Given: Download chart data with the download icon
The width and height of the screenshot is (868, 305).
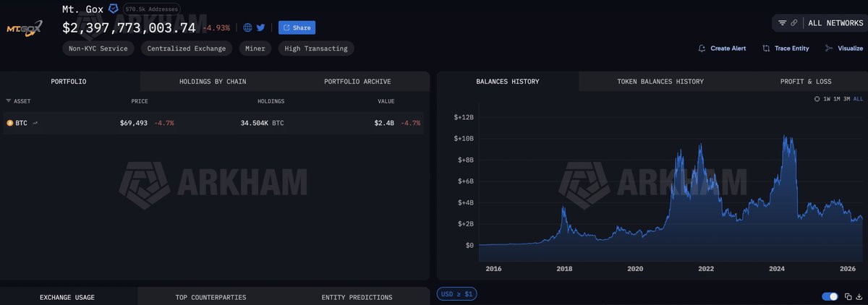Looking at the screenshot, I should pyautogui.click(x=858, y=296).
